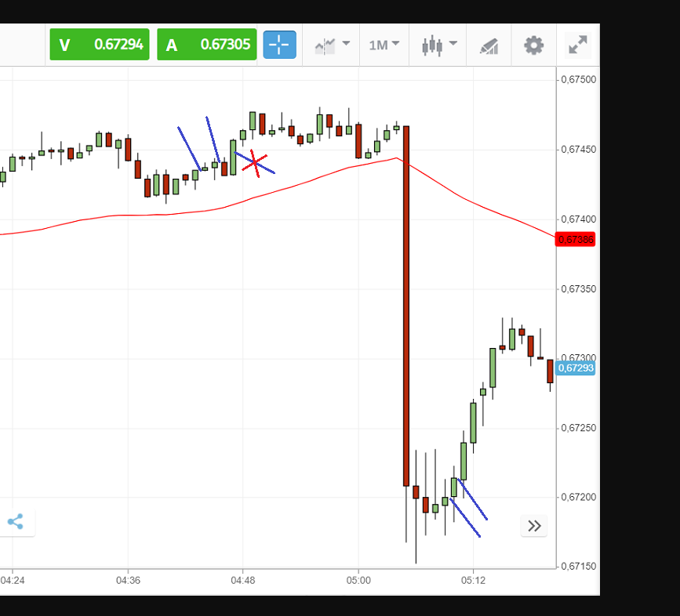Click the 0,67250 price axis label
The height and width of the screenshot is (616, 680).
tap(579, 428)
